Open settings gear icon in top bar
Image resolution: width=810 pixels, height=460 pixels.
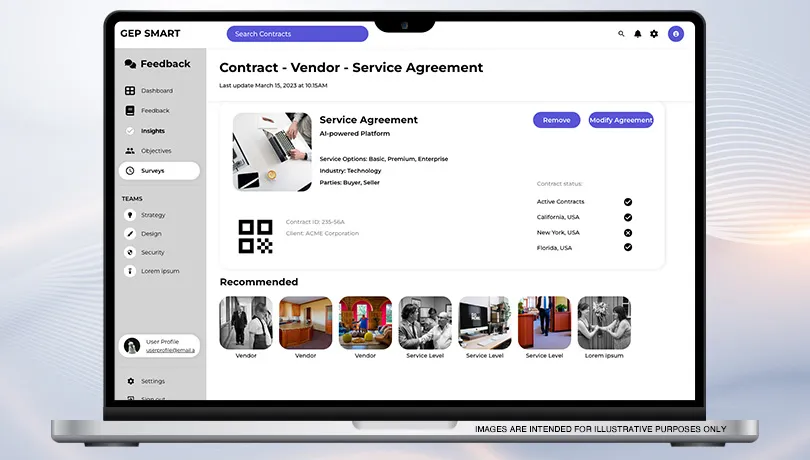click(654, 34)
